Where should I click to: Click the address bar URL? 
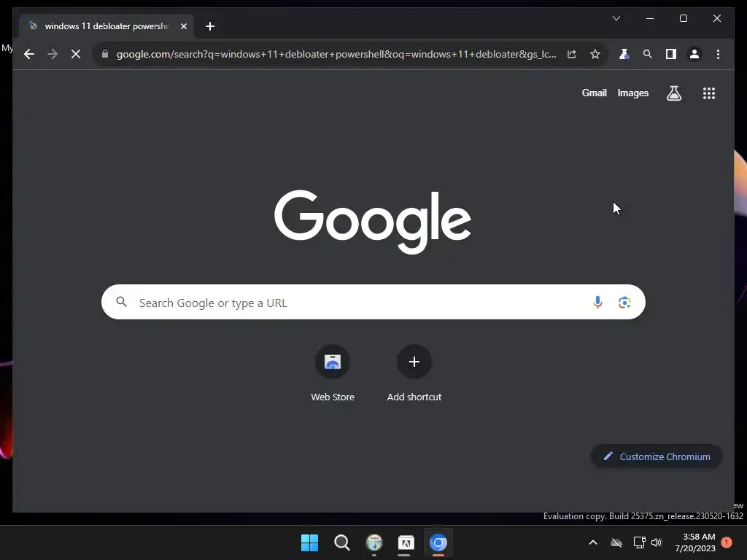tap(336, 54)
